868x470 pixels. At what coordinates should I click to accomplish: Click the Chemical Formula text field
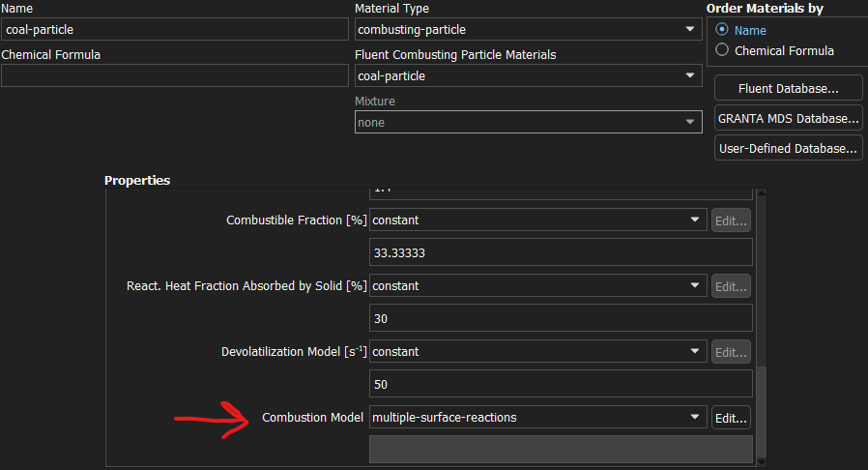[174, 75]
